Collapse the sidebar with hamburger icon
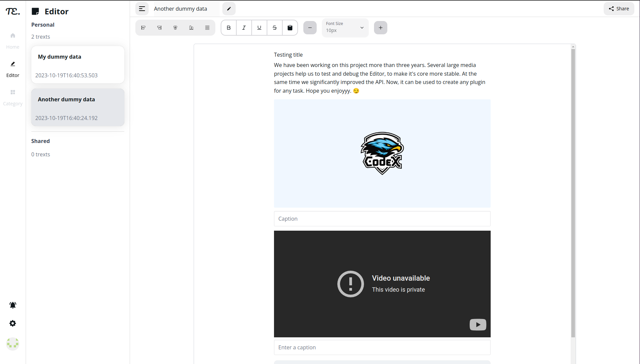This screenshot has width=640, height=364. [142, 9]
